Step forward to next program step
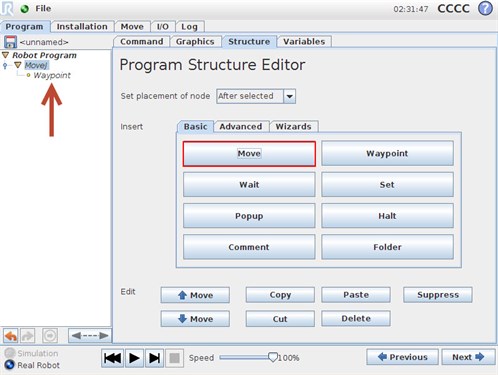Image resolution: width=498 pixels, height=375 pixels. (x=154, y=358)
